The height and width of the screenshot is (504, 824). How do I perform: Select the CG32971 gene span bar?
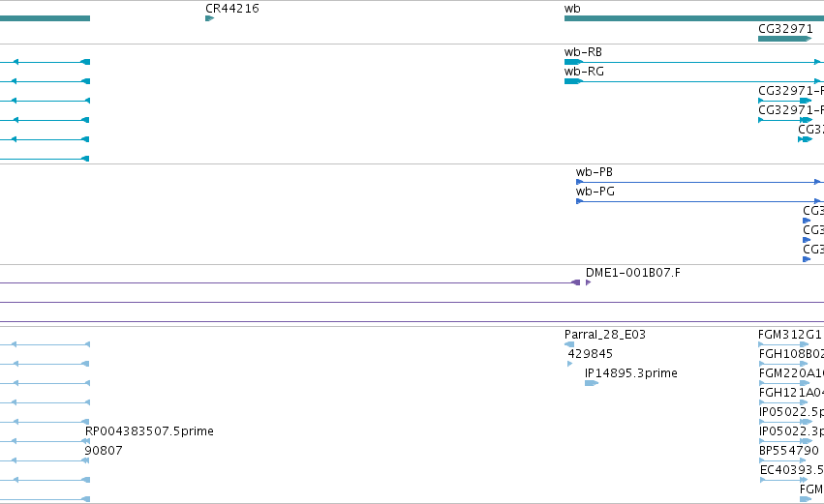[784, 39]
